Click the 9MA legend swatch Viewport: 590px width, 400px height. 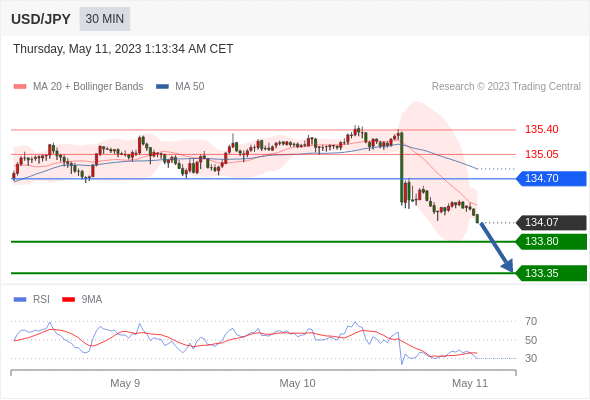(x=68, y=300)
